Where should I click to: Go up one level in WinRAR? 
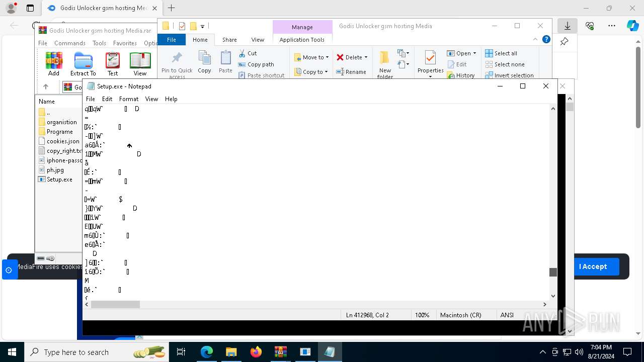[46, 87]
